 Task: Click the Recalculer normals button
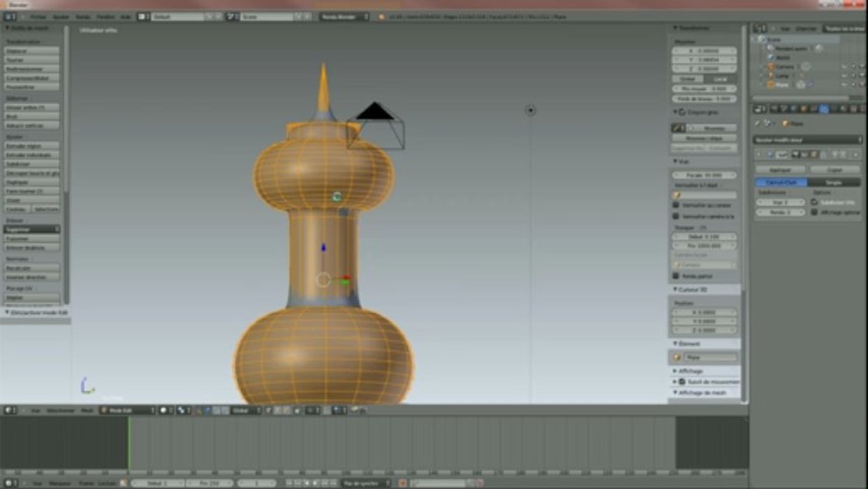32,268
